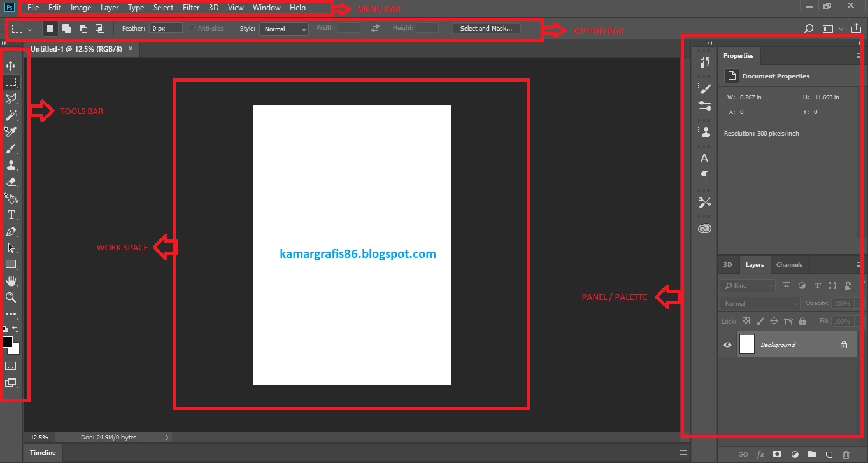Image resolution: width=868 pixels, height=463 pixels.
Task: Select the Move tool
Action: tap(11, 65)
